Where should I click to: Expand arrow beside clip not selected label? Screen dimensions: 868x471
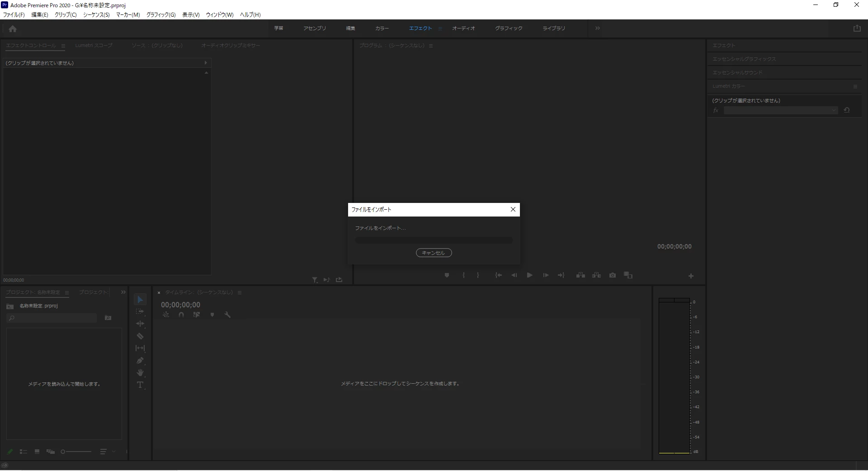(206, 63)
